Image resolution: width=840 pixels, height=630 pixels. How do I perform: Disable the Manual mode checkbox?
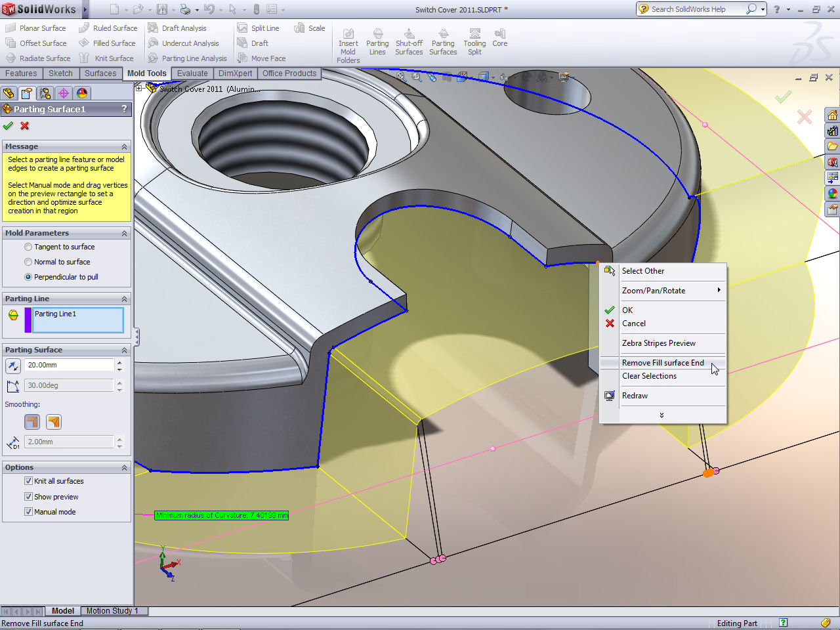point(28,512)
